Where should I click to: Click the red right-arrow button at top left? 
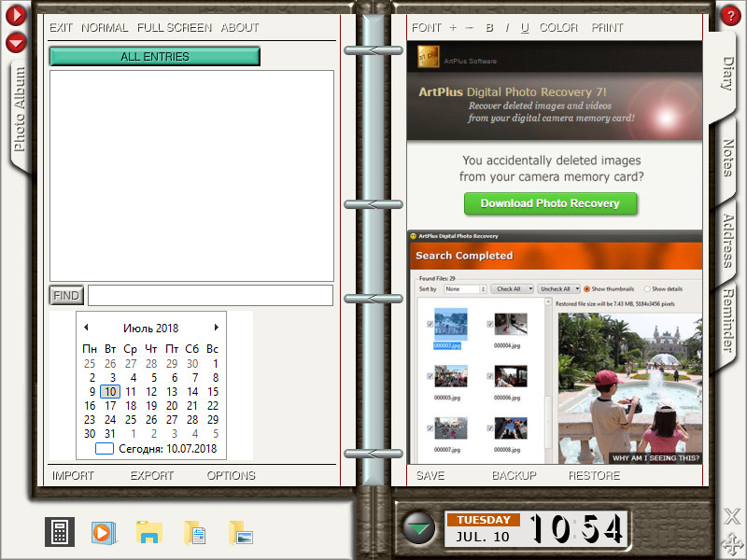coord(16,15)
